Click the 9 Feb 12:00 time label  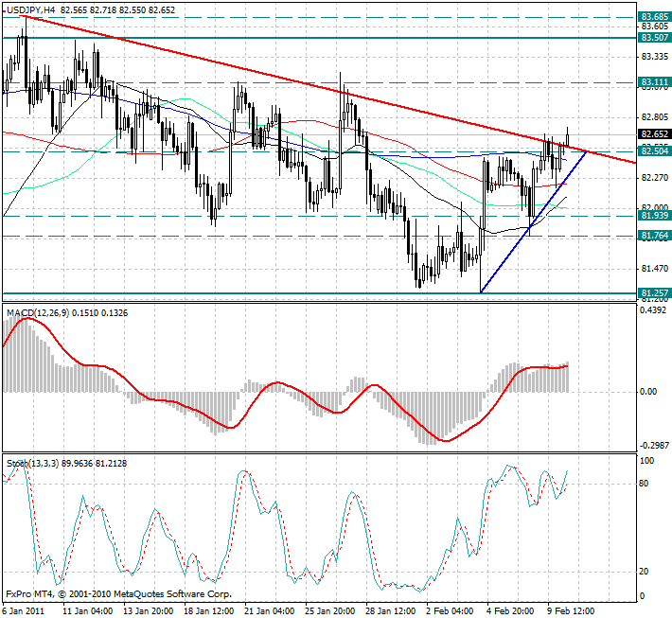[x=570, y=610]
